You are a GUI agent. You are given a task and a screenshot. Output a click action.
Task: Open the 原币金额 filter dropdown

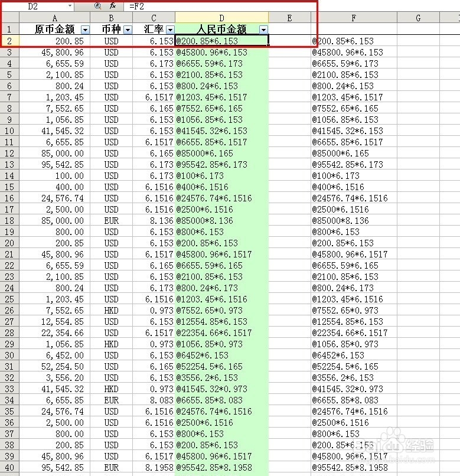tap(85, 30)
